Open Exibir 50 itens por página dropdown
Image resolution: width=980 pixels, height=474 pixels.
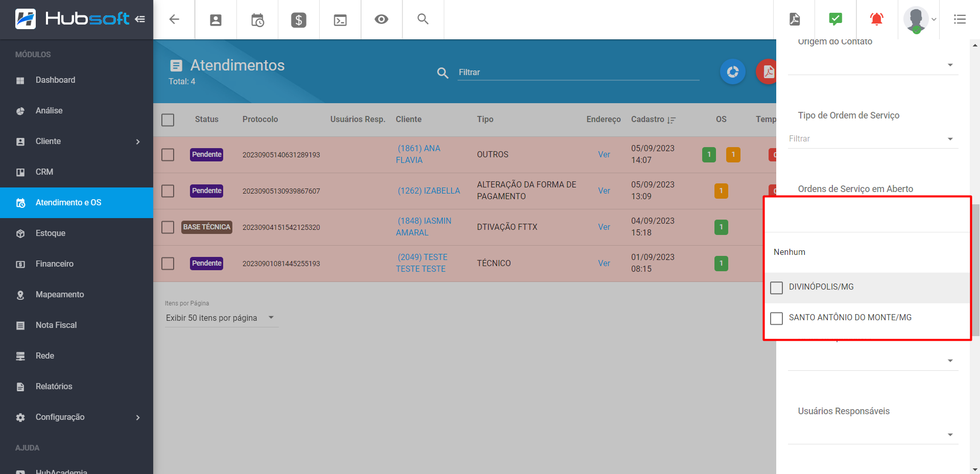pos(221,318)
